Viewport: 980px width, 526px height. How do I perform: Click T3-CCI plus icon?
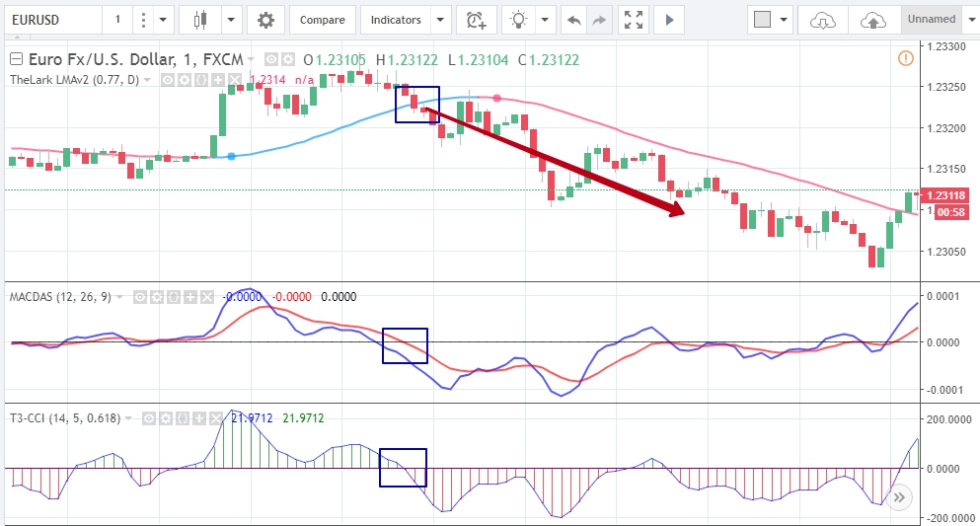pos(198,417)
